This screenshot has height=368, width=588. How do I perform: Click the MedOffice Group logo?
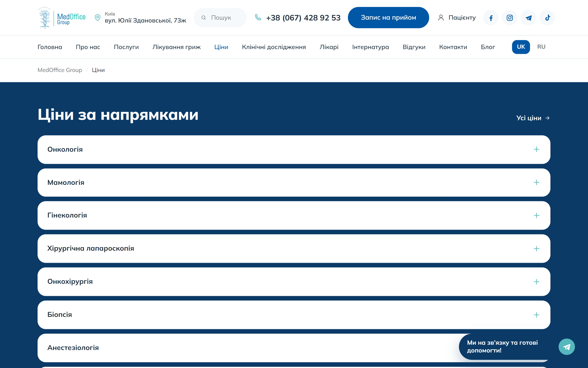pyautogui.click(x=62, y=18)
